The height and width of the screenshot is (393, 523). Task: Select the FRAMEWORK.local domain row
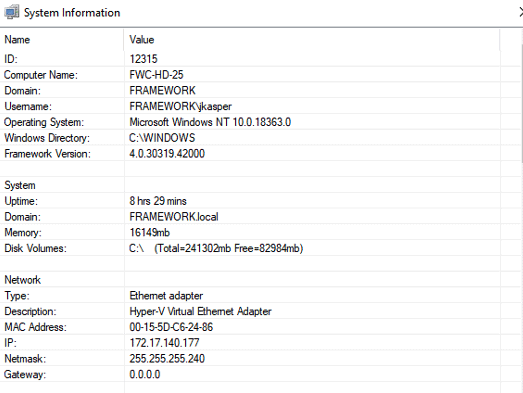coord(250,217)
